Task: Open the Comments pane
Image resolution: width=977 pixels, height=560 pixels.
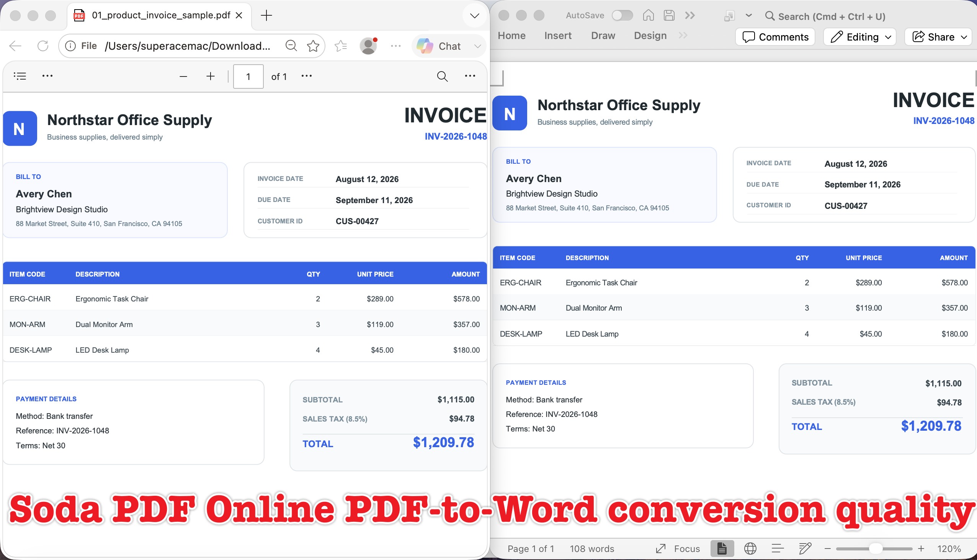Action: (775, 37)
